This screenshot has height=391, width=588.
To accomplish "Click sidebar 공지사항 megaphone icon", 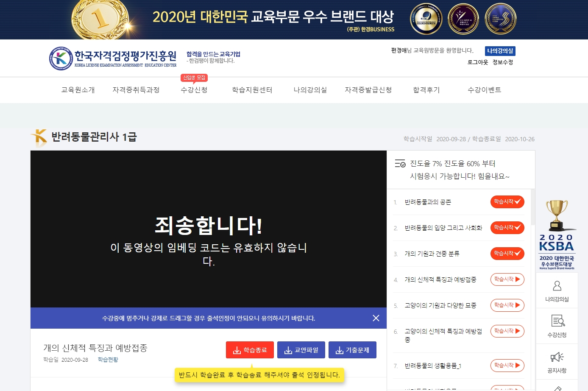I will (x=557, y=357).
